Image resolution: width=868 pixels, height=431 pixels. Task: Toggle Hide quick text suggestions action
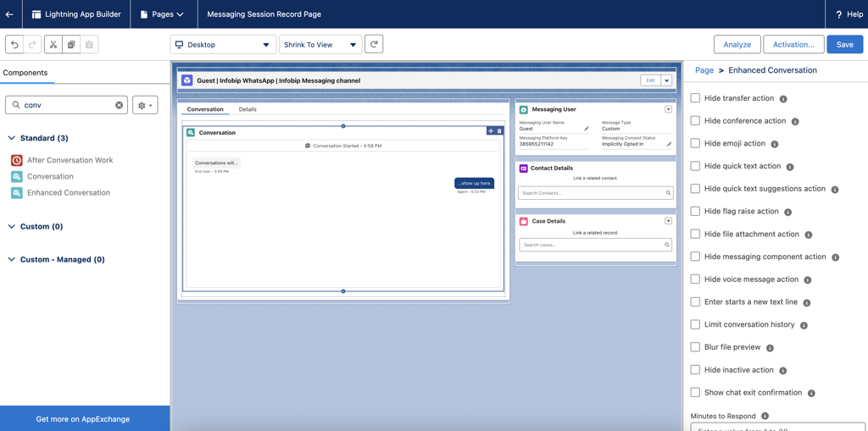click(695, 189)
